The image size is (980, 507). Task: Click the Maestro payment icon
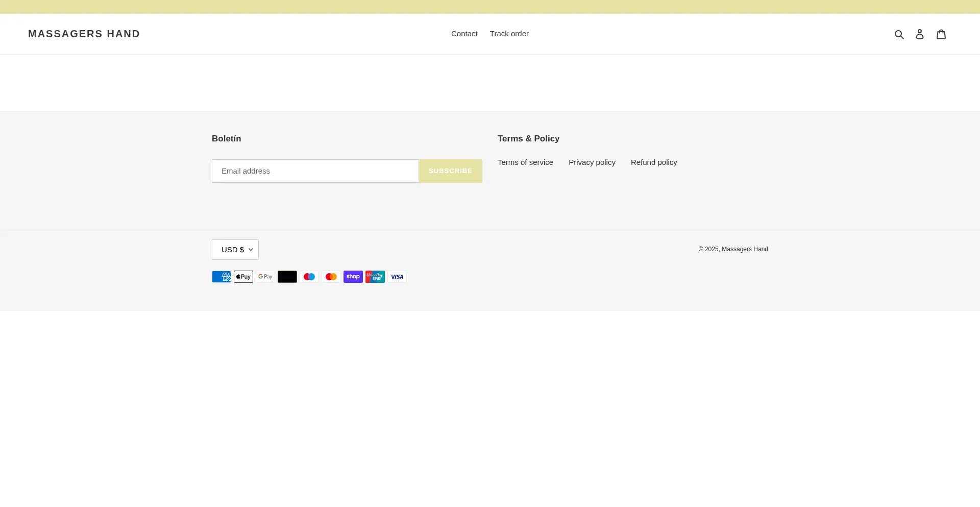tap(309, 277)
